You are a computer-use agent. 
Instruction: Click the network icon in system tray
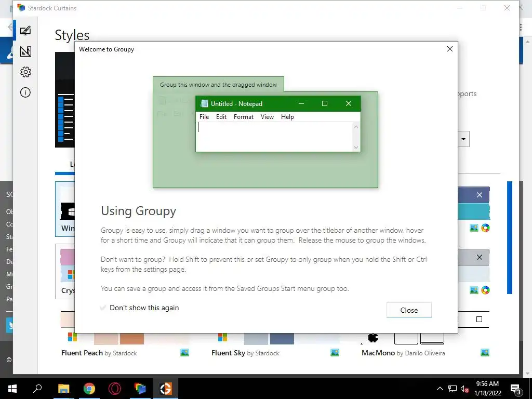click(x=453, y=389)
